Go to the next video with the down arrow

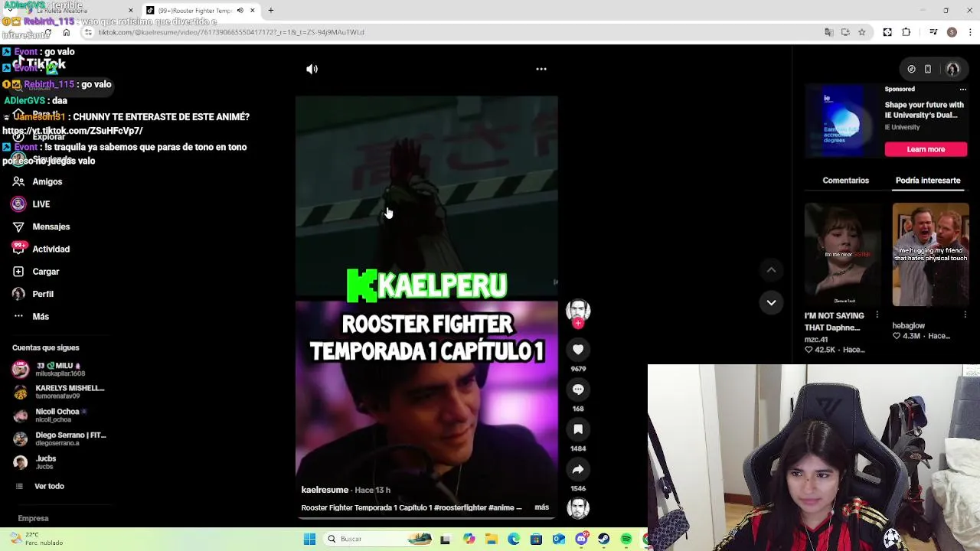(x=771, y=302)
